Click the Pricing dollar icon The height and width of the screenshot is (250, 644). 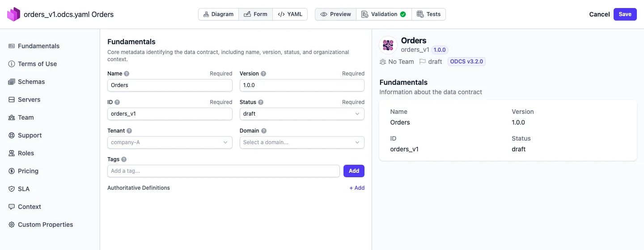(12, 171)
